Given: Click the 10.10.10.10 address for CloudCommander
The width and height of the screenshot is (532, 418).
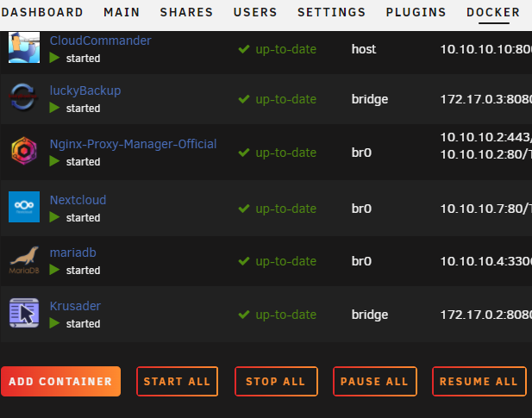Looking at the screenshot, I should click(485, 49).
